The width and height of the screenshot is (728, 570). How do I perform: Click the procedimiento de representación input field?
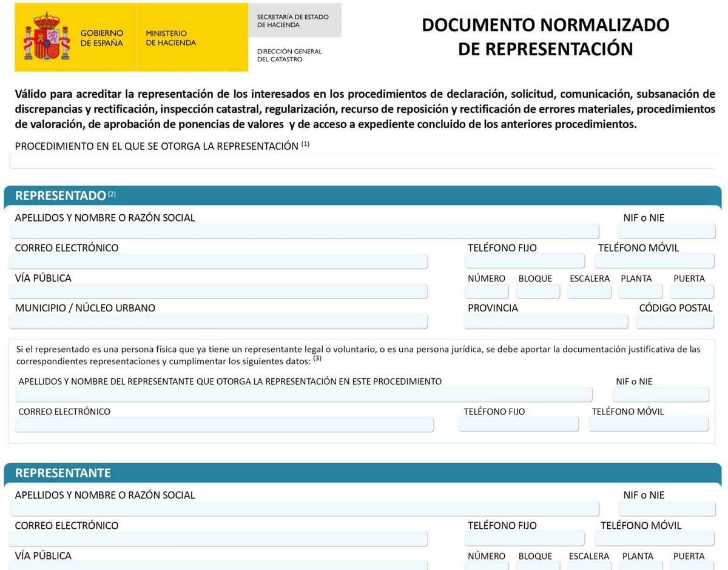point(363,161)
